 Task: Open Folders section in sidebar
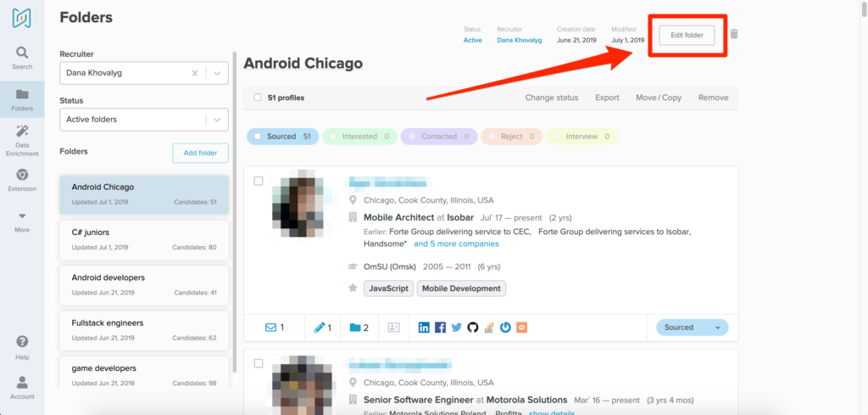(22, 99)
